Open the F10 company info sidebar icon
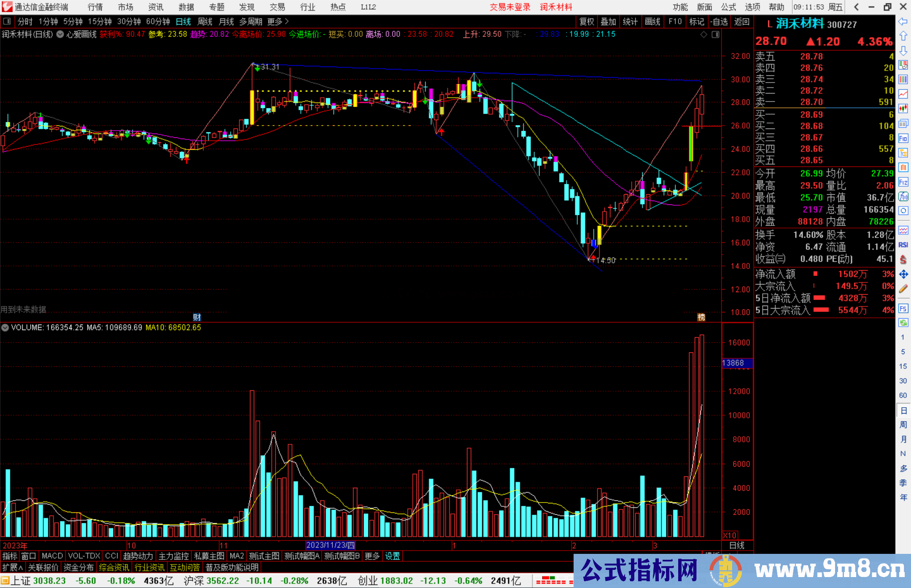 pos(903,138)
